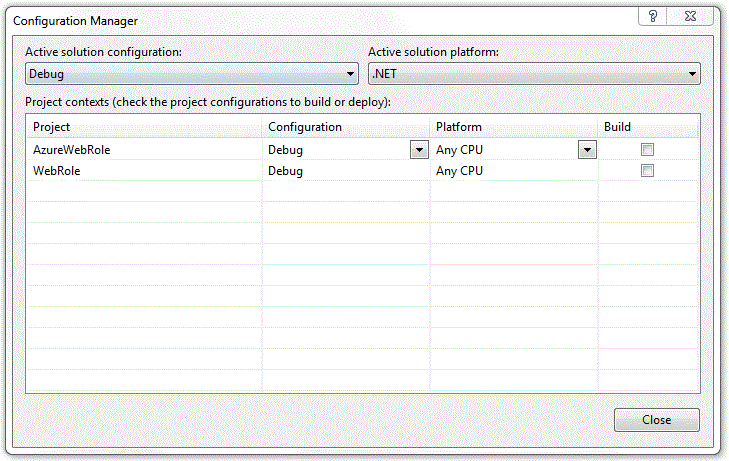729x461 pixels.
Task: Click the Configuration column header
Action: [x=346, y=127]
